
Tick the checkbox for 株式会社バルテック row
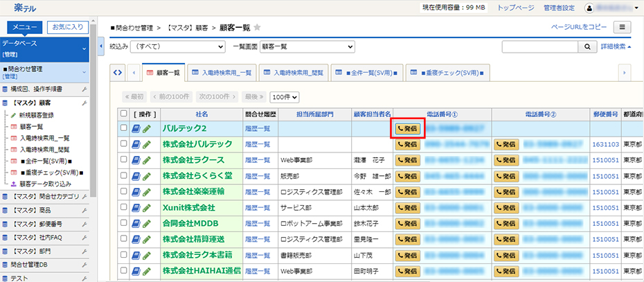pyautogui.click(x=123, y=144)
